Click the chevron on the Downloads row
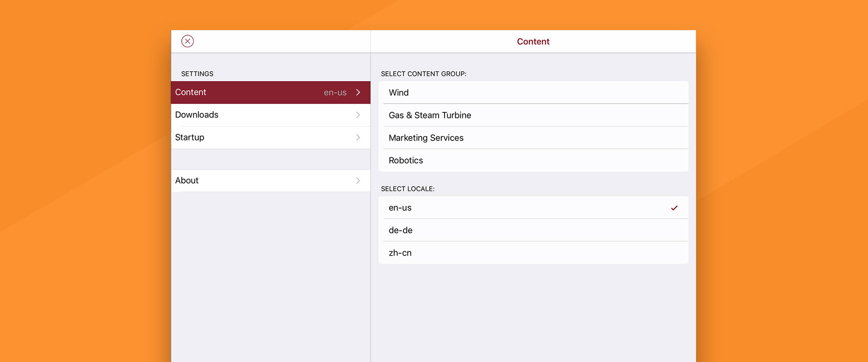868x362 pixels. coord(358,115)
